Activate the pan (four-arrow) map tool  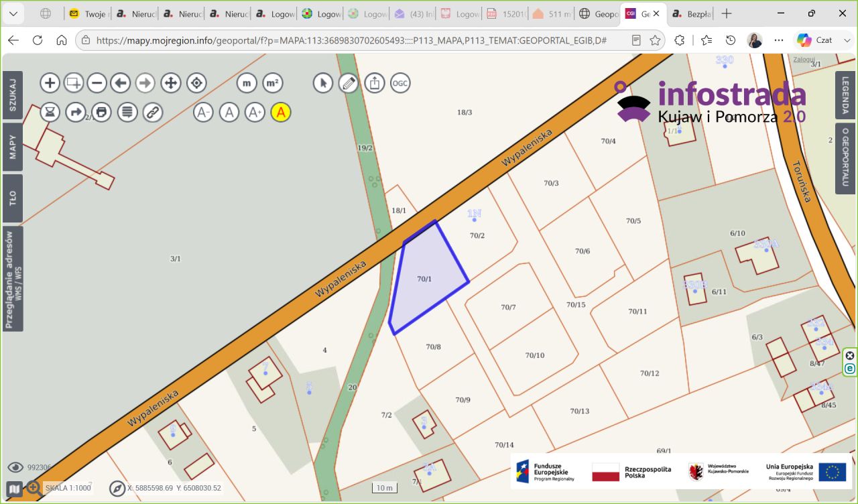[x=170, y=83]
